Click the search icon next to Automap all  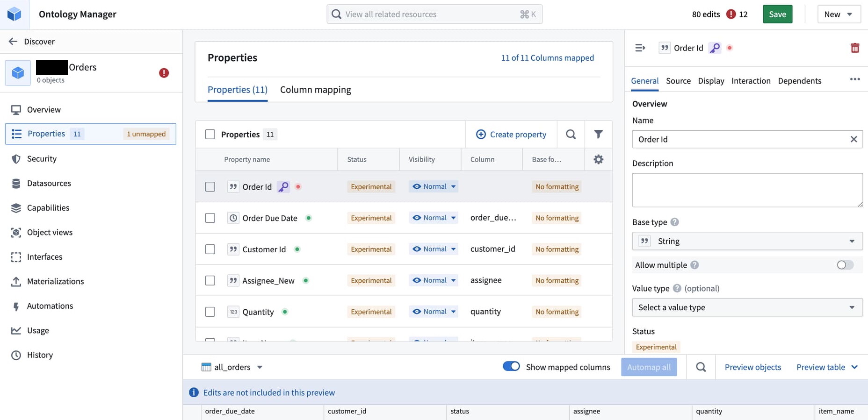(701, 367)
